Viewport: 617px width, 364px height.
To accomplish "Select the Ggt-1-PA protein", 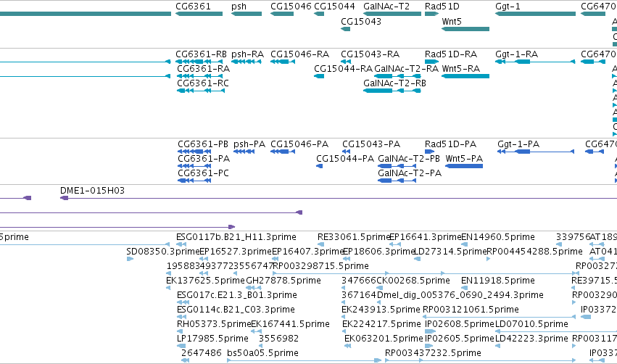I will [536, 152].
